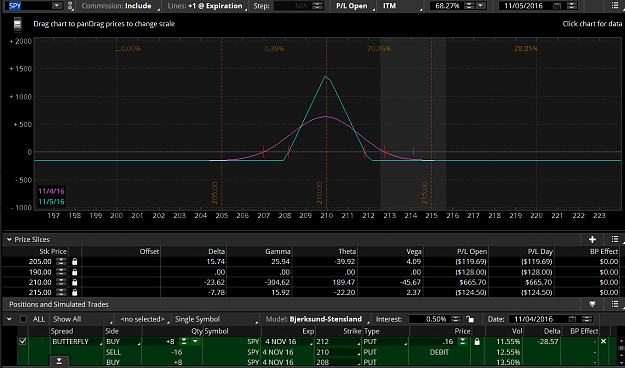Open the Commission: Include dropdown

pos(119,6)
